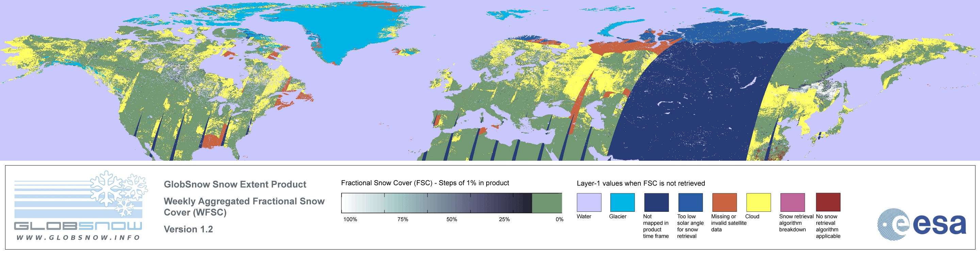The image size is (980, 254).
Task: Click the 50% colorbar label
Action: coord(452,219)
